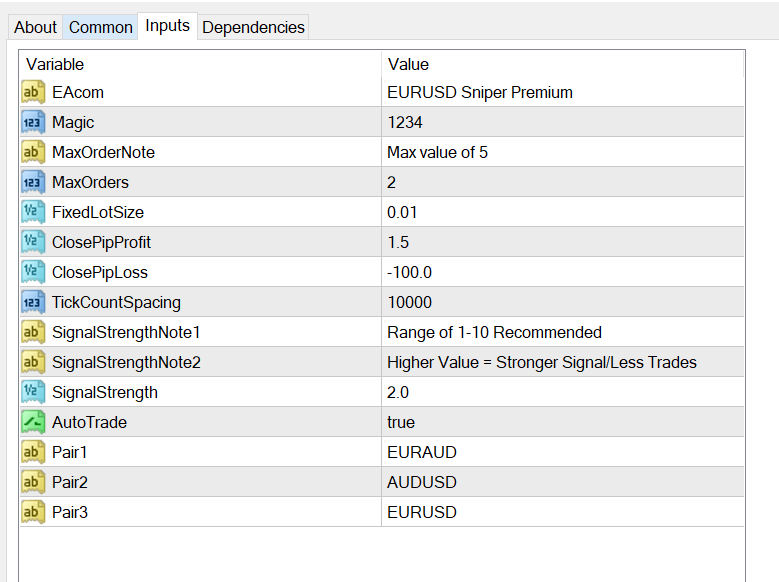Screen dimensions: 779x582
Task: Edit the EAcom value EURUSD Sniper Premium
Action: click(x=563, y=92)
